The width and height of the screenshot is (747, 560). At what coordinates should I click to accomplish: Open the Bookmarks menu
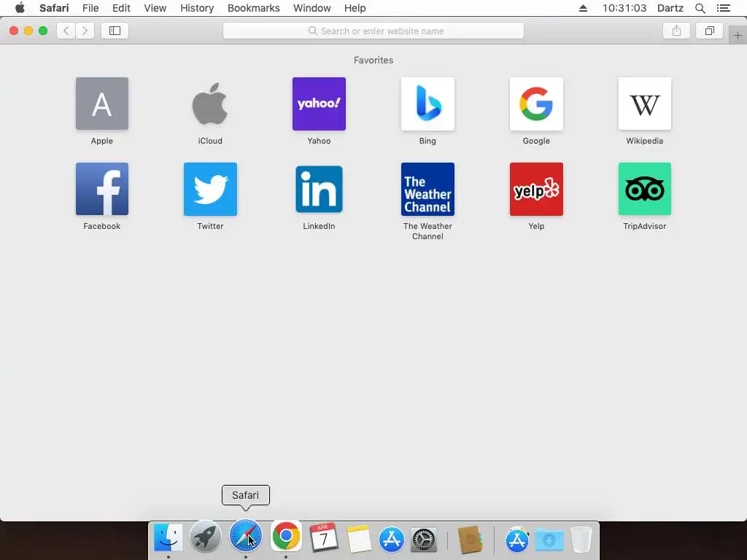point(253,8)
